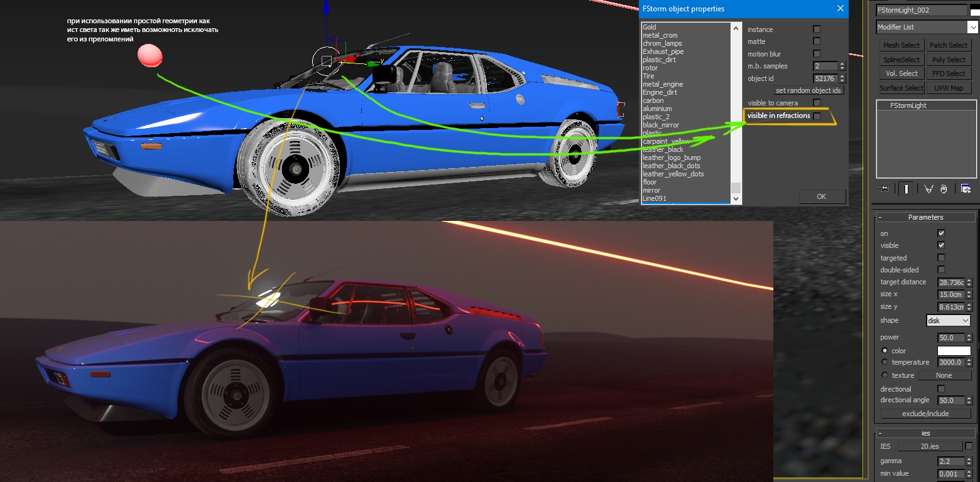Open the light shape 'disk' dropdown
This screenshot has height=482, width=980.
point(949,321)
